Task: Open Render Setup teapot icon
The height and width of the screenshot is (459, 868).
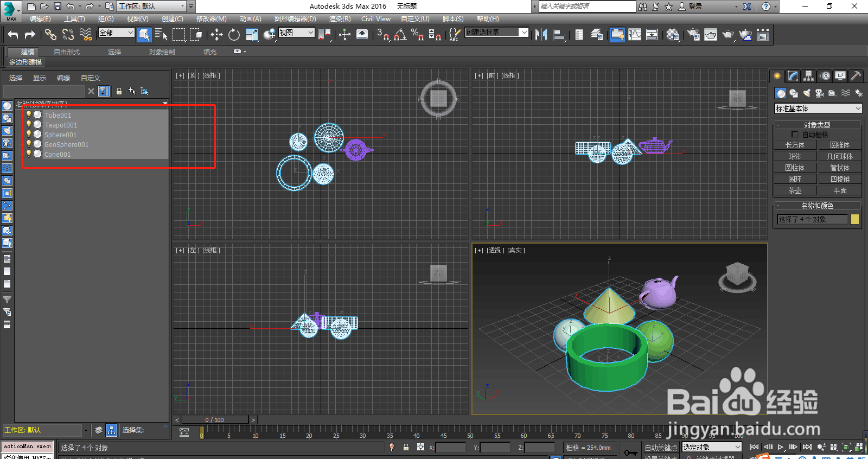Action: [x=693, y=35]
